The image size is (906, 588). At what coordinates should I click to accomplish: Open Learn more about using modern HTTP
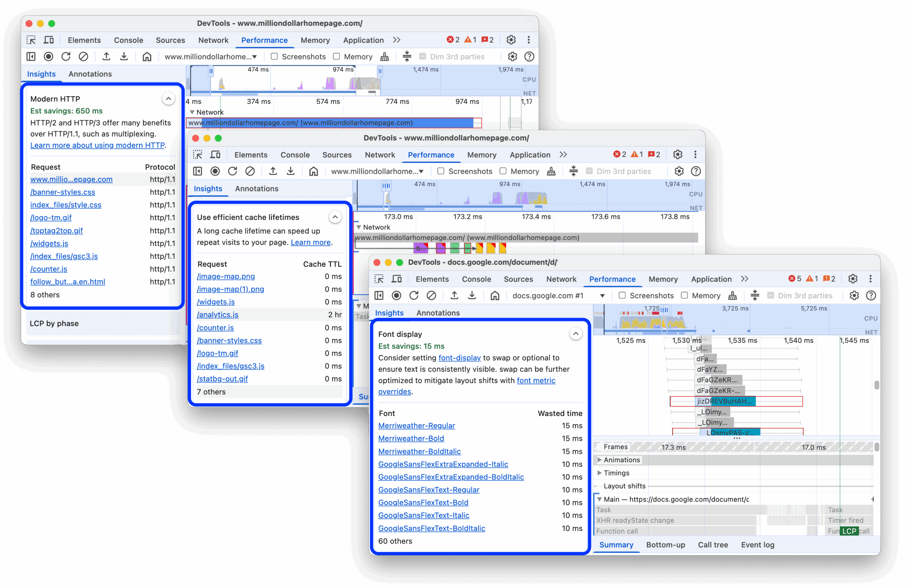[97, 145]
